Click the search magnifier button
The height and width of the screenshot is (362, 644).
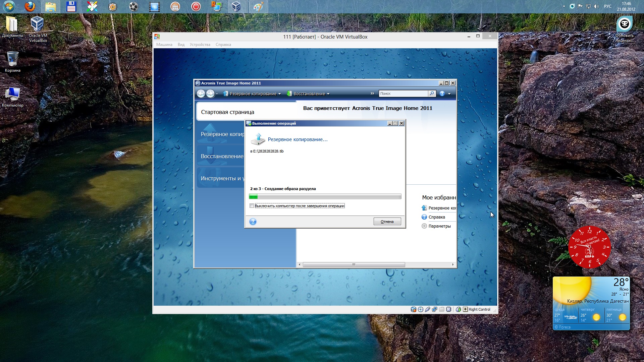(x=432, y=94)
